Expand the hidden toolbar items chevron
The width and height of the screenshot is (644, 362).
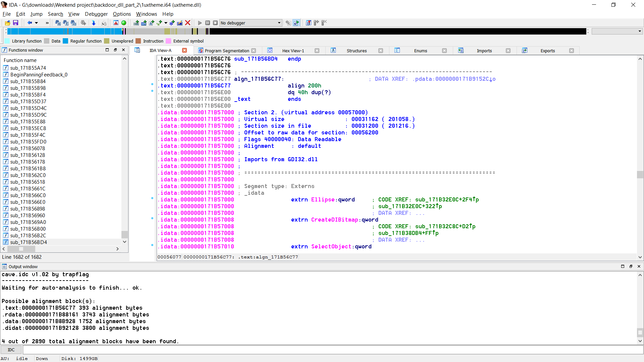coord(47,23)
